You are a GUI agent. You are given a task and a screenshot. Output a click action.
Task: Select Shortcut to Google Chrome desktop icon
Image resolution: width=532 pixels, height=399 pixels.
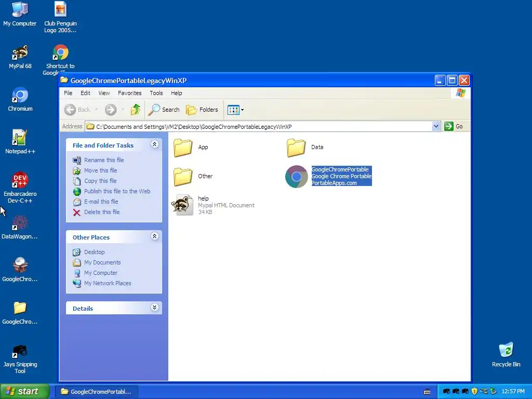pyautogui.click(x=60, y=52)
